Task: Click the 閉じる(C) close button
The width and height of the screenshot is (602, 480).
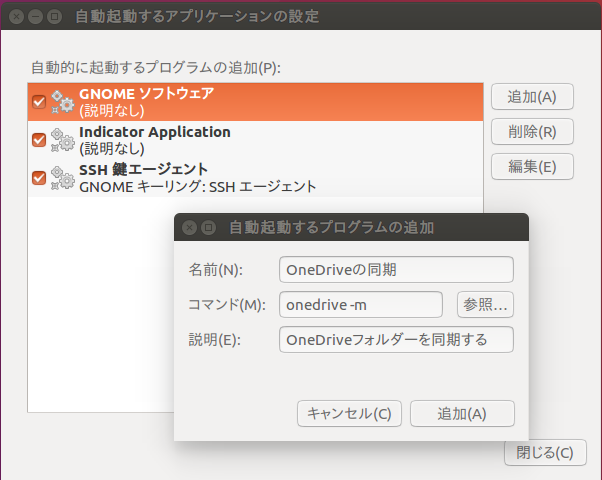Action: coord(545,452)
